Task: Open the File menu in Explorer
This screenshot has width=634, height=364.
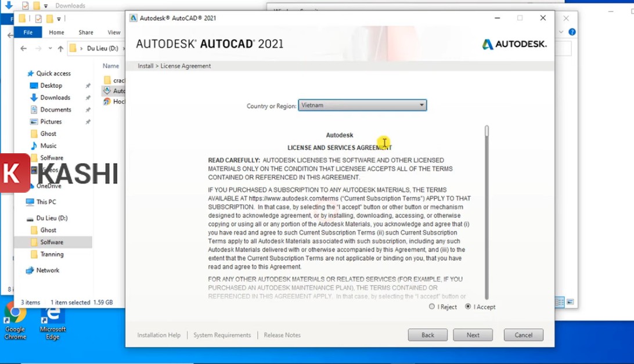Action: click(x=28, y=33)
